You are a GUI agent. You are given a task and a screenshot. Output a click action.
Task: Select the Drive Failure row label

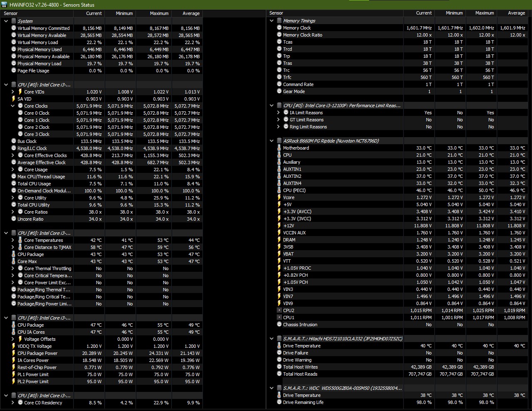click(296, 352)
